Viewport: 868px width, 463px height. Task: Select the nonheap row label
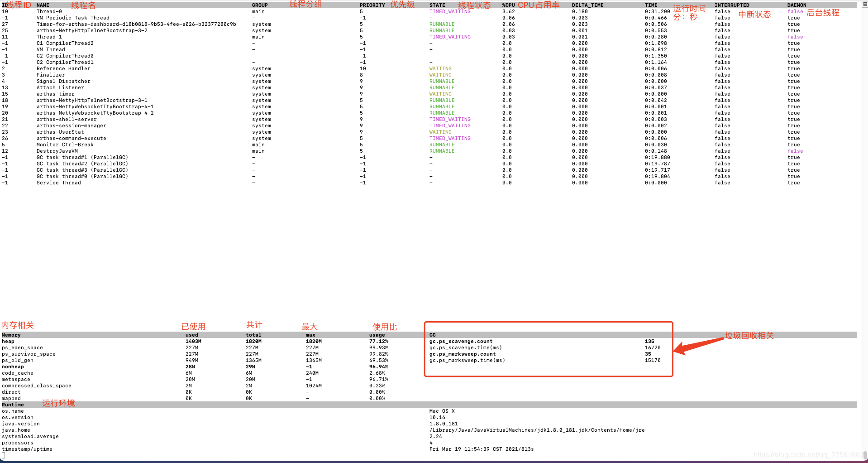13,367
